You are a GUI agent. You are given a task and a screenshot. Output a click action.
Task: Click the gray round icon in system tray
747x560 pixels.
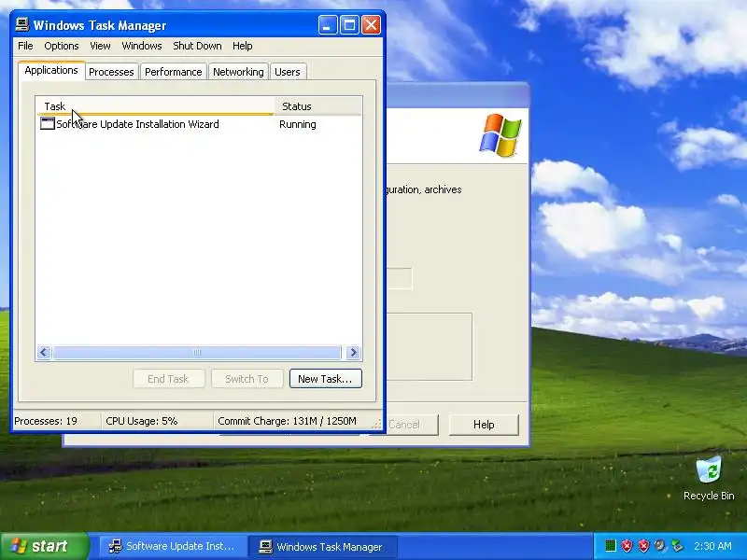point(660,546)
